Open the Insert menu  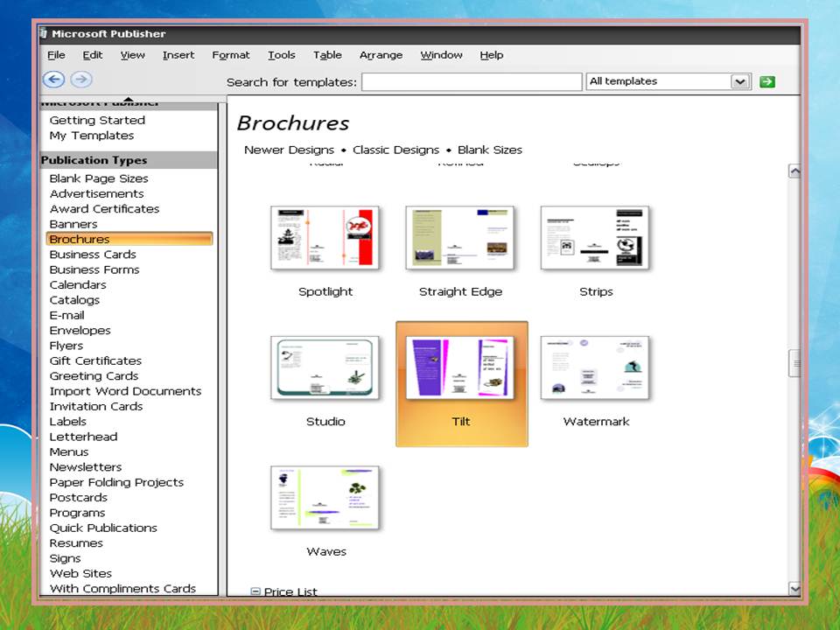tap(178, 55)
